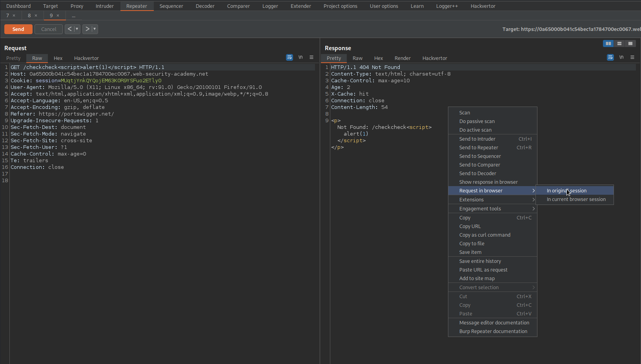
Task: Select Do active scan
Action: pyautogui.click(x=493, y=130)
